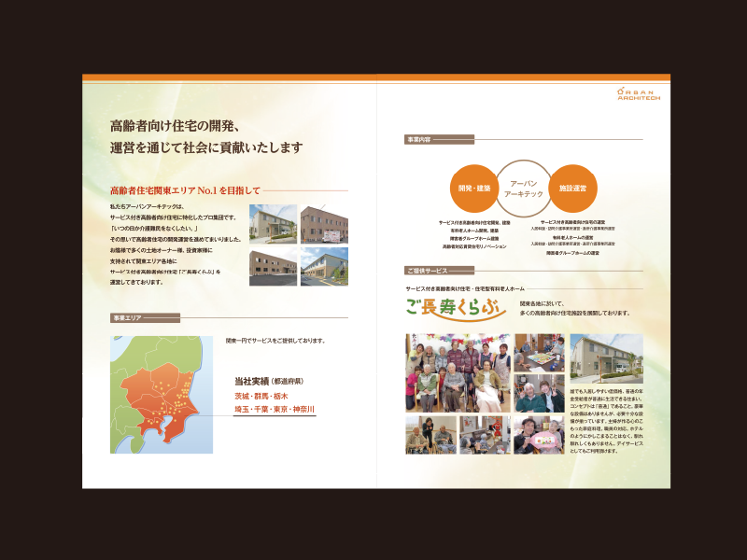This screenshot has height=560, width=747.
Task: Open the large group photo with party garland
Action: (458, 372)
